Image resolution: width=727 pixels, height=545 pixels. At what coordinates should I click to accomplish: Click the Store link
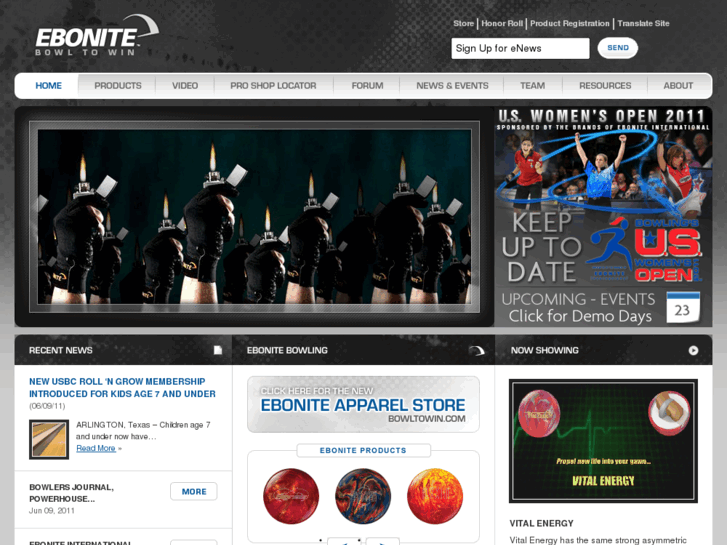pyautogui.click(x=463, y=23)
